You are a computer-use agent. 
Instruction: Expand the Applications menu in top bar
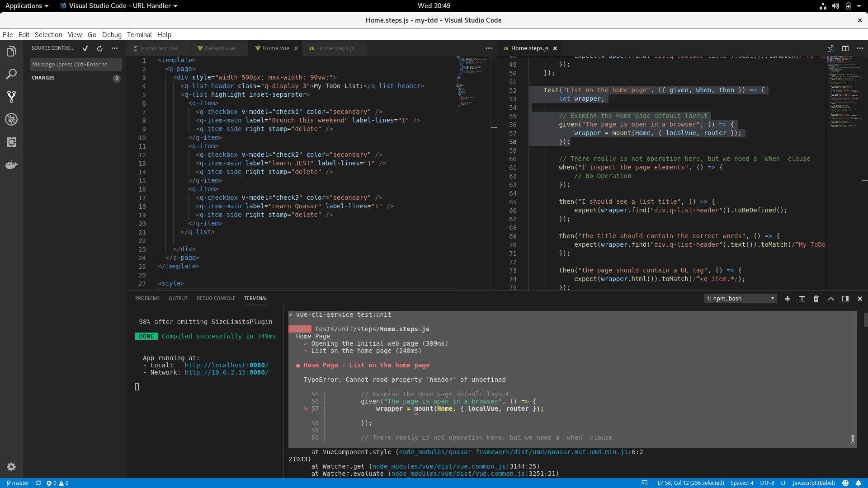click(27, 6)
